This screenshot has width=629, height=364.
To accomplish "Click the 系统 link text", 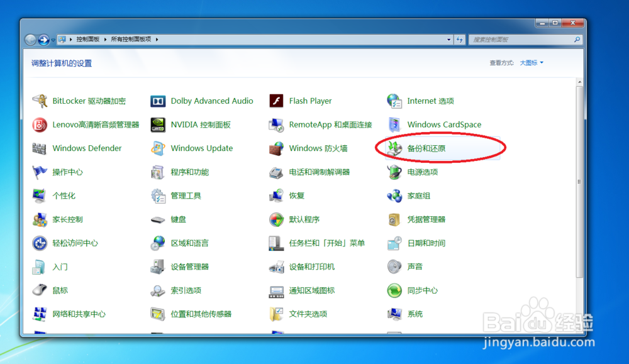I will coord(415,314).
